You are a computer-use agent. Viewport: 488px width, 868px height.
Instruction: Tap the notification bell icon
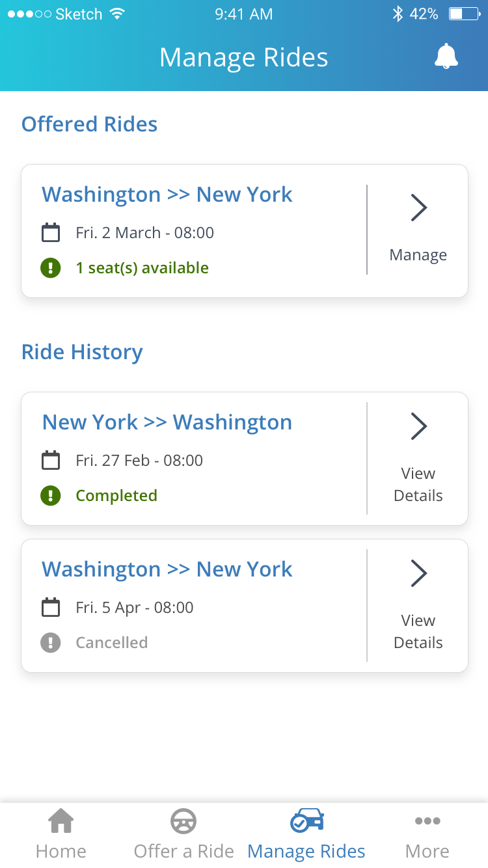[x=446, y=57]
